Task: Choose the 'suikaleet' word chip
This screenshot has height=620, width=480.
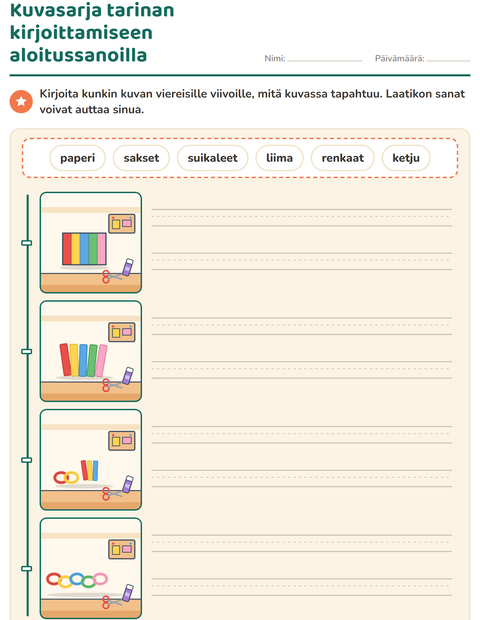Action: (x=213, y=158)
